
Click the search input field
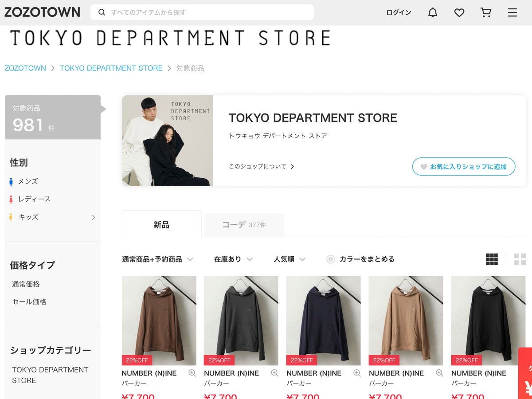[x=202, y=12]
